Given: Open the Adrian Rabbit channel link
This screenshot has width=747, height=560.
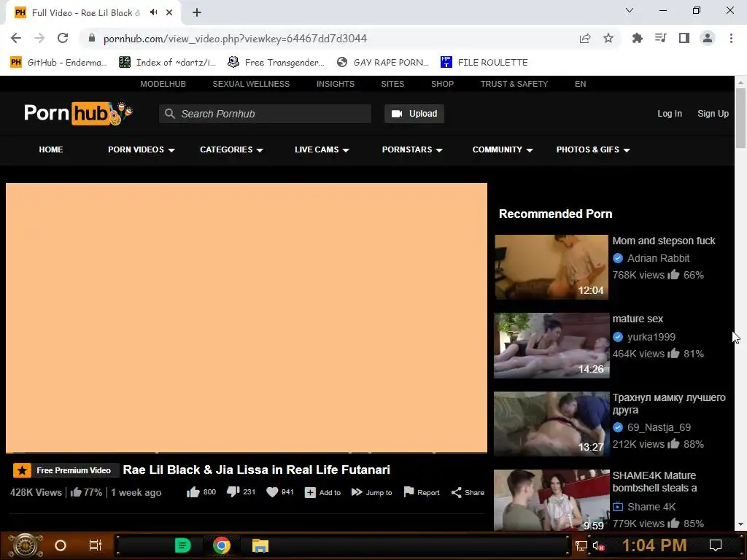Looking at the screenshot, I should click(x=658, y=258).
